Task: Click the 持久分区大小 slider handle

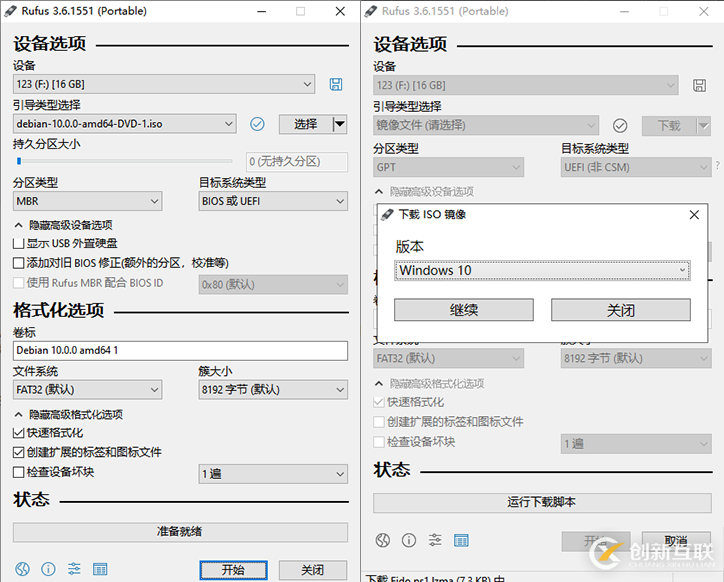Action: click(19, 161)
